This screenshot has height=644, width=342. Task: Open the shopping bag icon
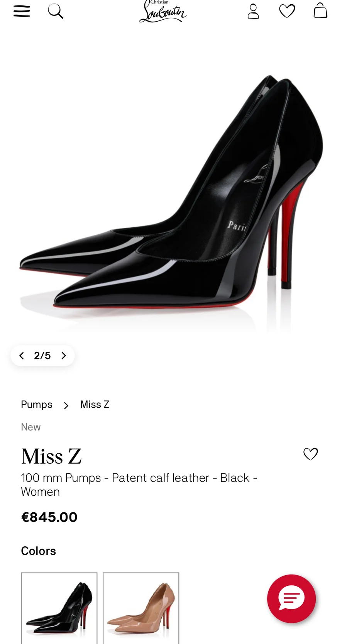coord(320,10)
